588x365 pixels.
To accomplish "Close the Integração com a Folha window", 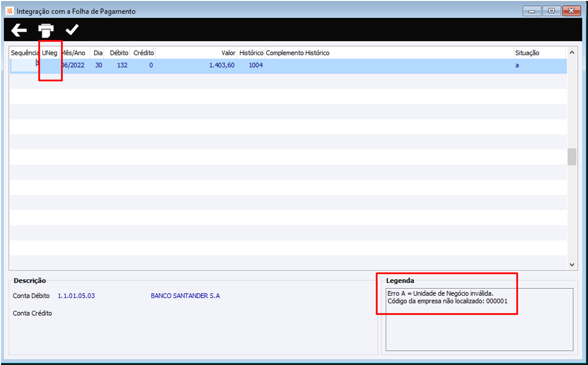I will 571,11.
